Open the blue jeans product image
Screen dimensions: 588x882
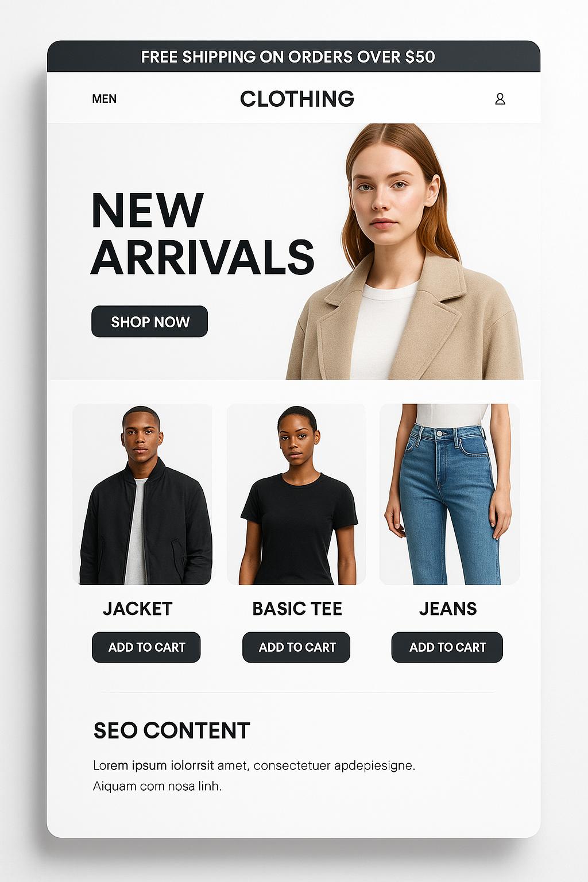tap(450, 494)
